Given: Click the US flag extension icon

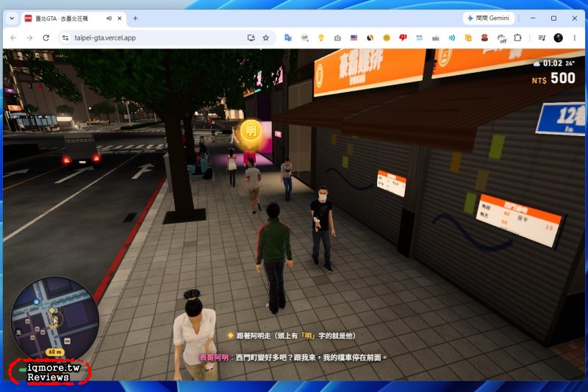Looking at the screenshot, I should tap(354, 38).
